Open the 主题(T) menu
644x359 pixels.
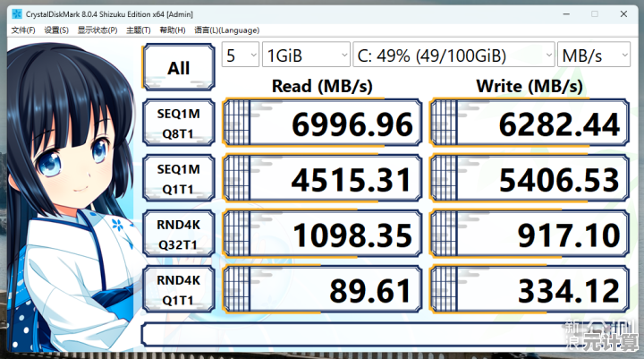pos(138,30)
